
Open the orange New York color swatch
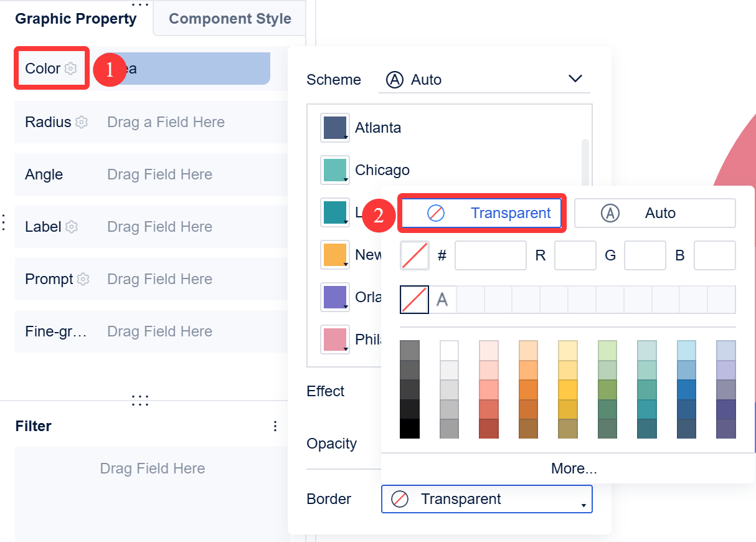pyautogui.click(x=335, y=255)
